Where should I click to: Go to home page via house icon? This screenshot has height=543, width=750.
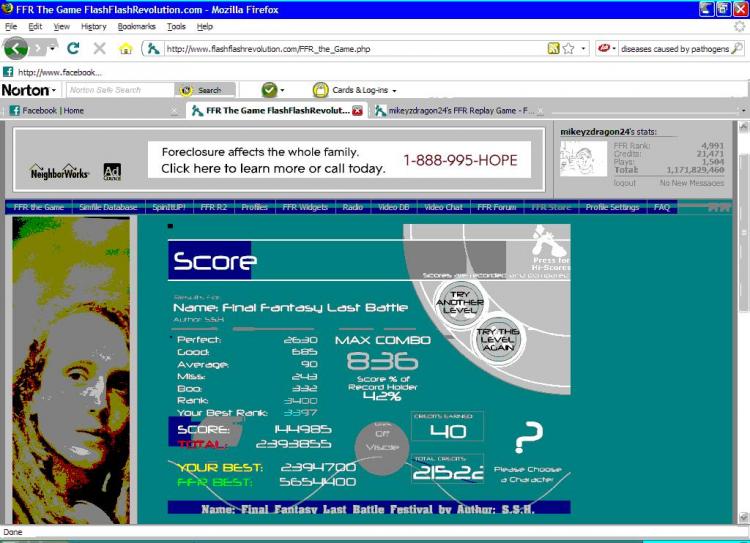pyautogui.click(x=125, y=48)
